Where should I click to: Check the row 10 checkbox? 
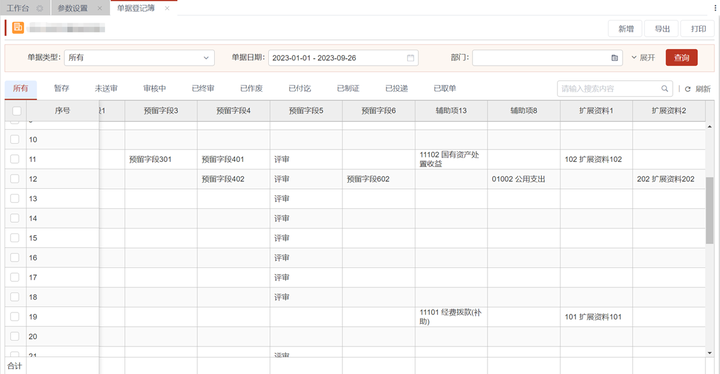(15, 139)
